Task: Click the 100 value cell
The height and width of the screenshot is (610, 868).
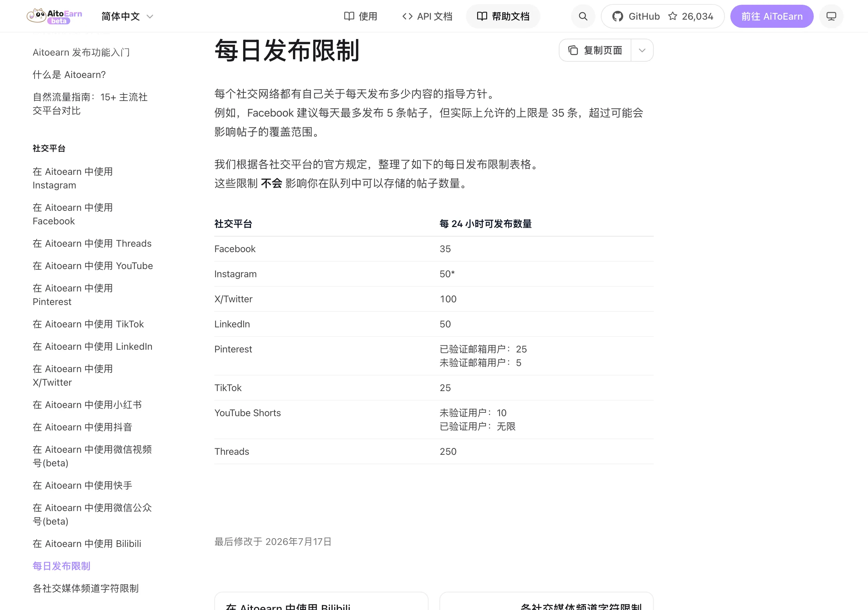Action: [x=448, y=298]
